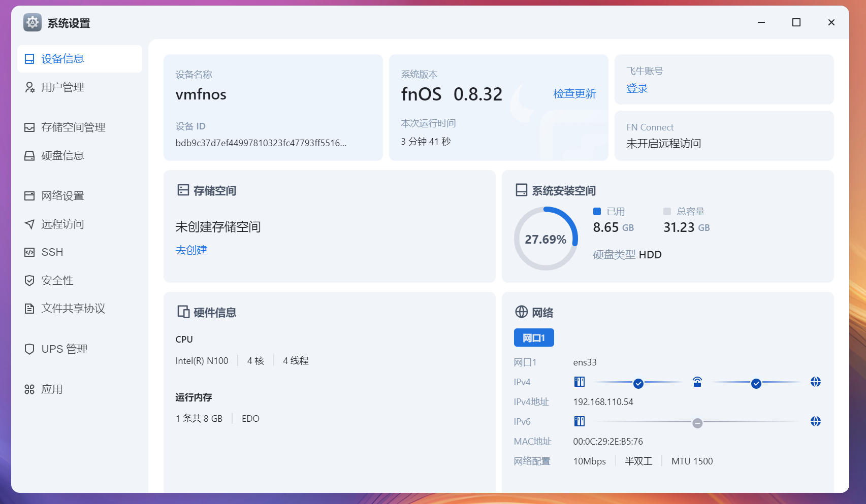This screenshot has height=504, width=866.
Task: Click the 硬盘信息 drive icon
Action: [29, 156]
